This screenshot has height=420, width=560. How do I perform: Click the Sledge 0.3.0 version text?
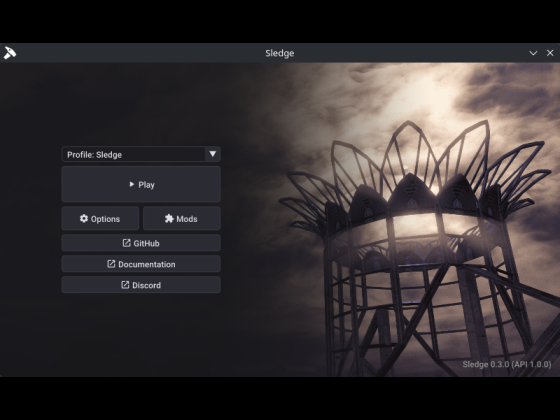point(506,364)
